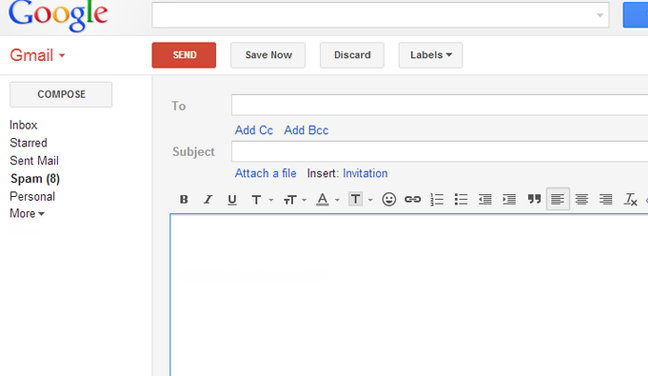Screen dimensions: 648x376
Task: Focus the Subject field
Action: pos(440,151)
